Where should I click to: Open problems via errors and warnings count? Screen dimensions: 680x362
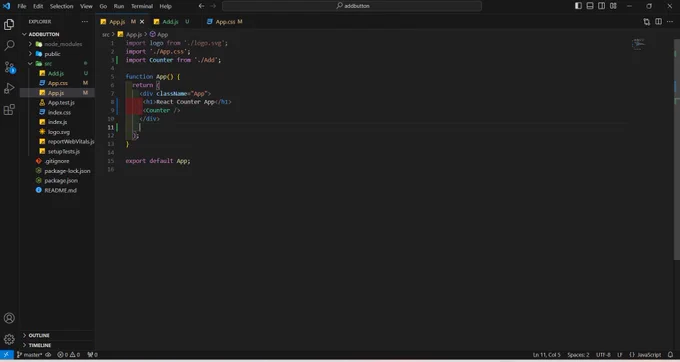coord(69,355)
